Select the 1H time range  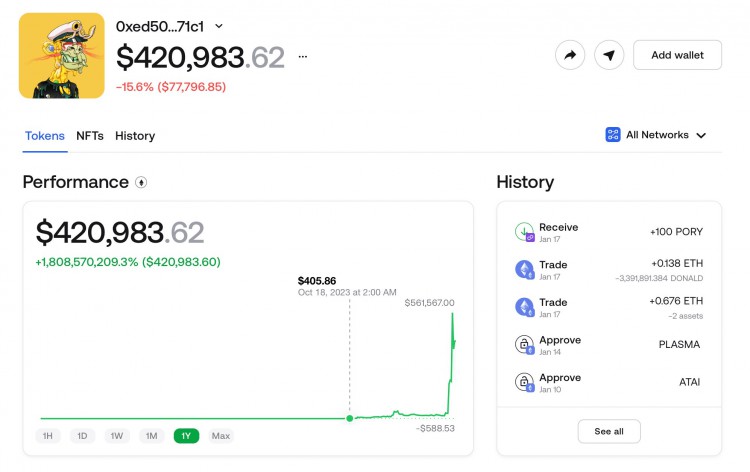48,436
